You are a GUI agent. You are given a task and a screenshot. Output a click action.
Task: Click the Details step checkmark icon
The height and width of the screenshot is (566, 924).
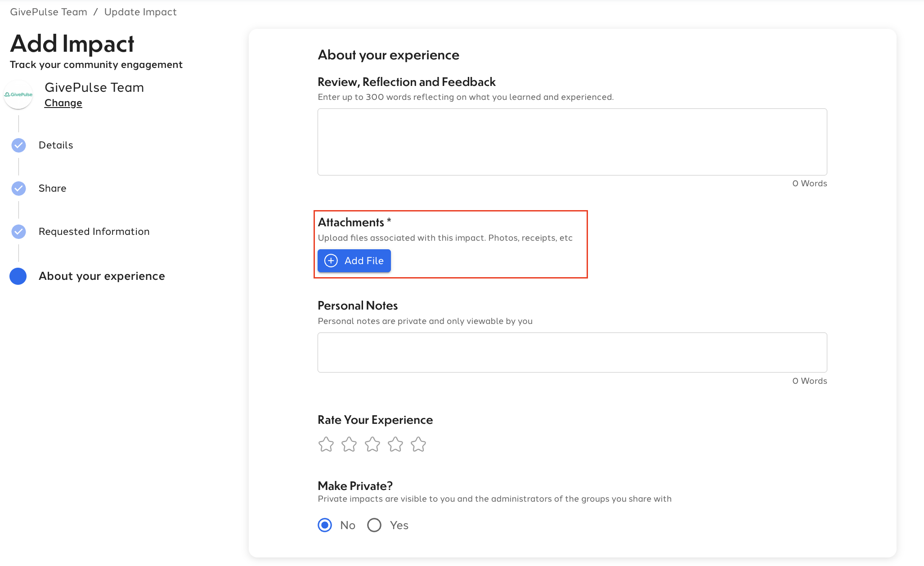coord(18,145)
